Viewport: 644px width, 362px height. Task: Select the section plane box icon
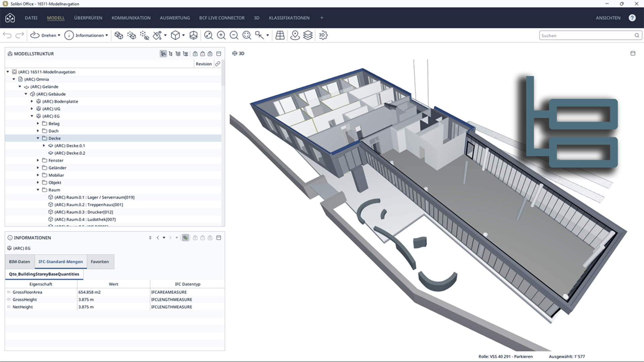194,35
